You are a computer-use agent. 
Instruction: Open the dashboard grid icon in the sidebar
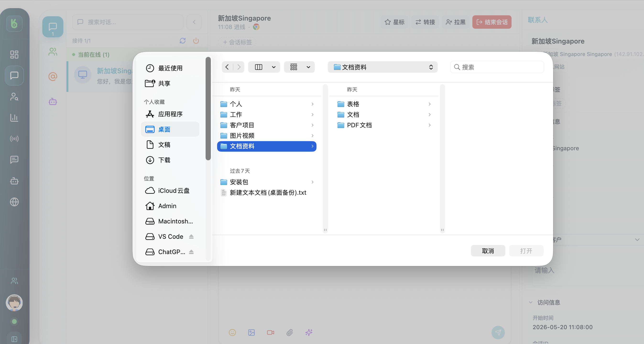click(x=14, y=54)
